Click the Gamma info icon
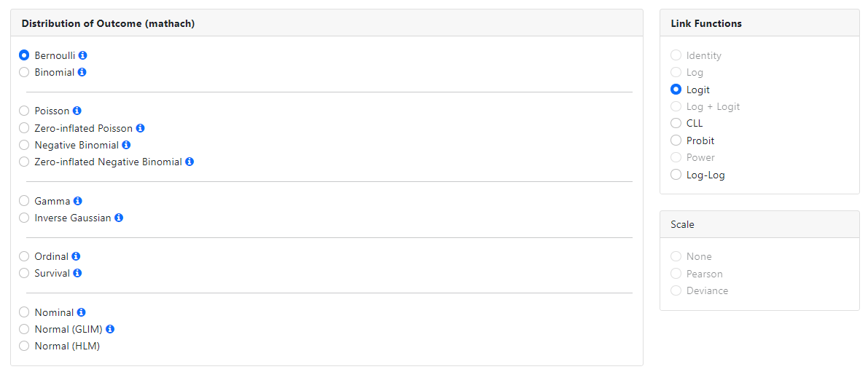 [78, 201]
